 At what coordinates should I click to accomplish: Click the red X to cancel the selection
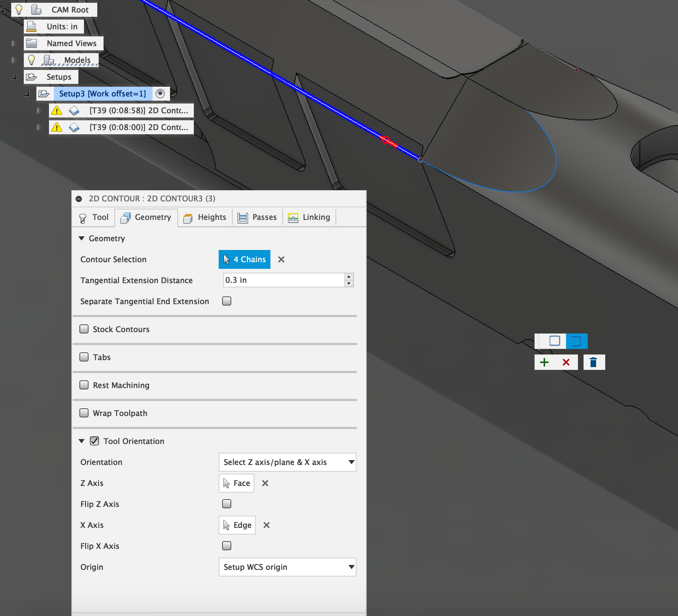(x=566, y=362)
